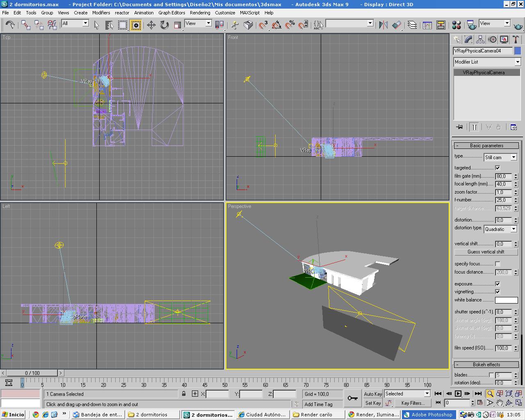Open the Layer Manager
The width and height of the screenshot is (525, 420).
412,25
